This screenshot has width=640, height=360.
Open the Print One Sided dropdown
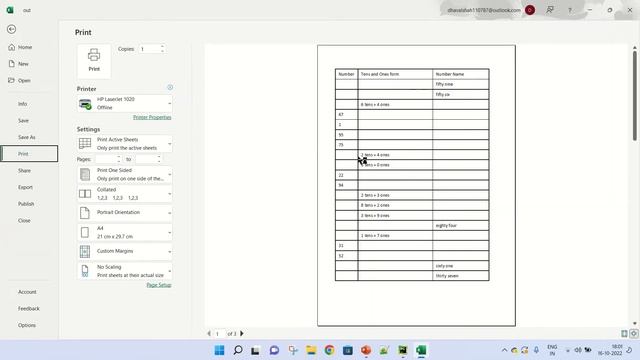click(x=124, y=174)
